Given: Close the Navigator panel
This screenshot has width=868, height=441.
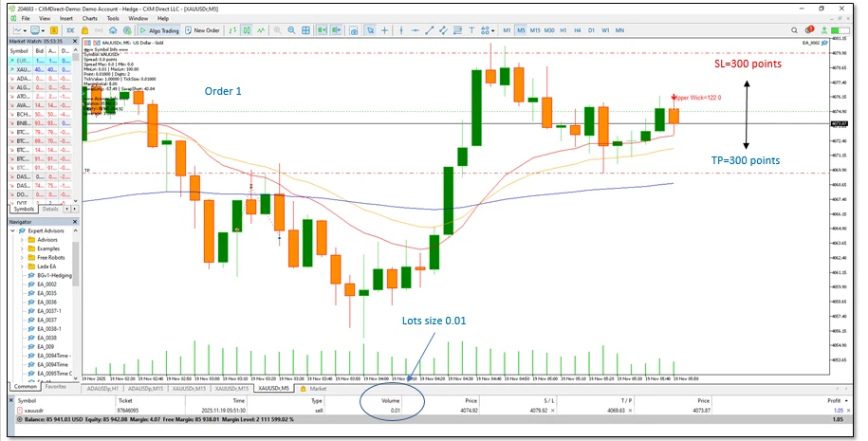Looking at the screenshot, I should point(75,221).
